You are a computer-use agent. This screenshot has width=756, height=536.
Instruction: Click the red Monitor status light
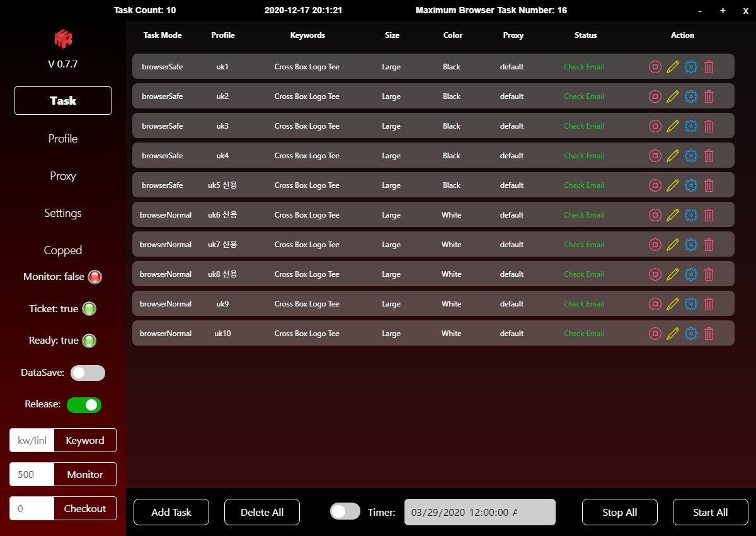tap(95, 277)
